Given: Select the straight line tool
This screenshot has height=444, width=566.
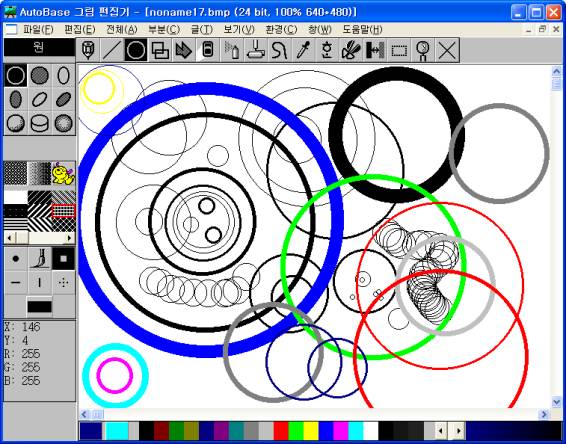Looking at the screenshot, I should tap(112, 50).
